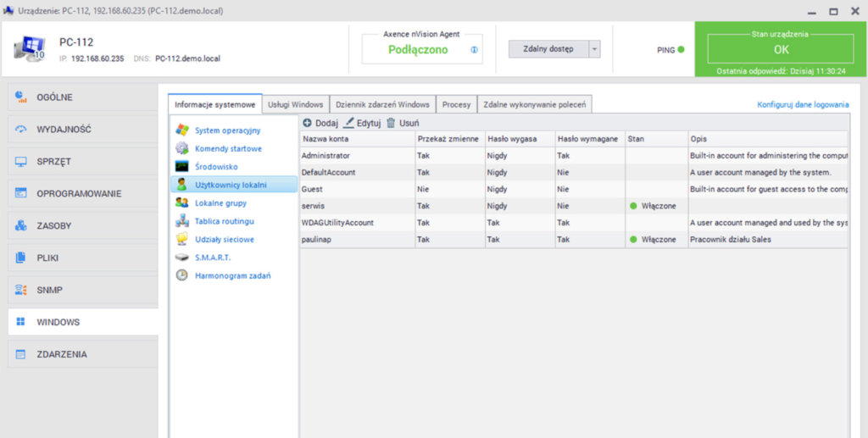
Task: Click the WYDAJNOŚĆ gauge icon
Action: coord(21,130)
